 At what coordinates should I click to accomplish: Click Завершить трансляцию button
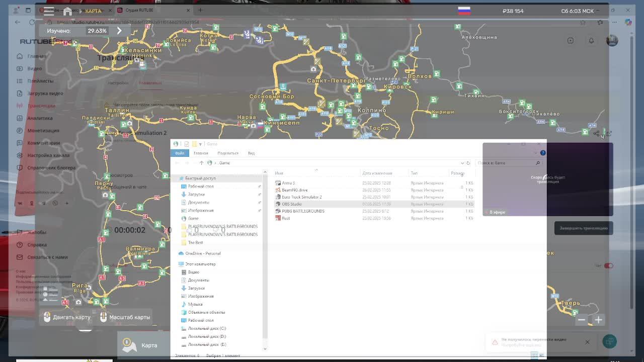click(x=584, y=228)
